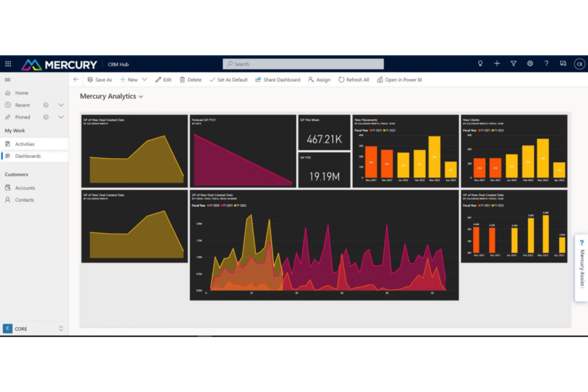588x392 pixels.
Task: Open the chat assistant icon in top bar
Action: point(563,64)
